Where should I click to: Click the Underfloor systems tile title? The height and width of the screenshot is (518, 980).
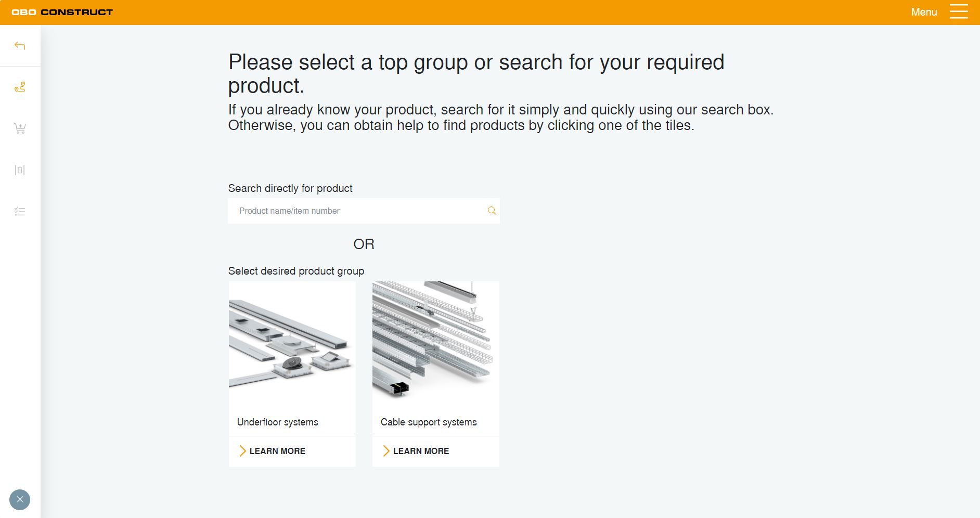(x=277, y=422)
